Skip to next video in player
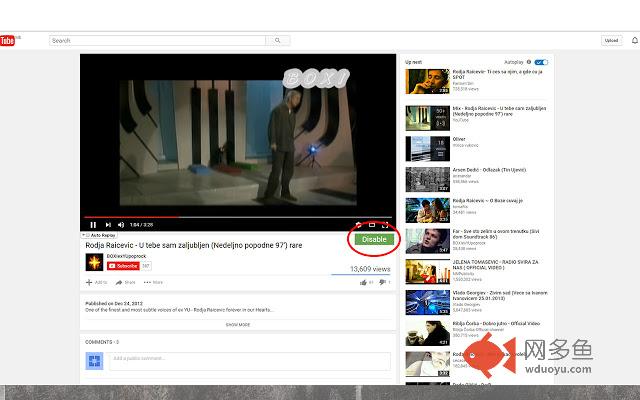The image size is (640, 400). pos(108,224)
